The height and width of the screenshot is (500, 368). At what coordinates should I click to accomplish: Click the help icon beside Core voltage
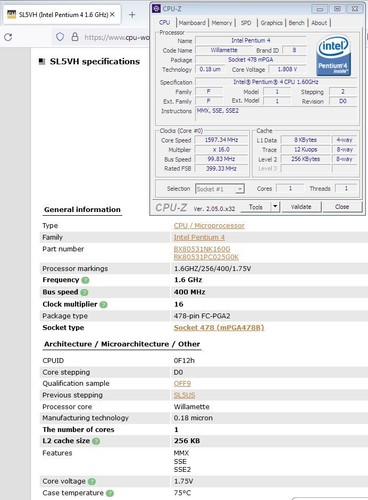point(92,482)
